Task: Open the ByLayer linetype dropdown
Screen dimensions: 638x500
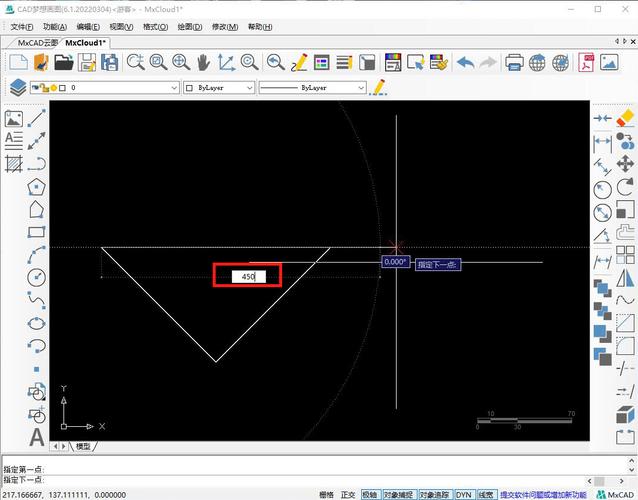Action: (361, 88)
